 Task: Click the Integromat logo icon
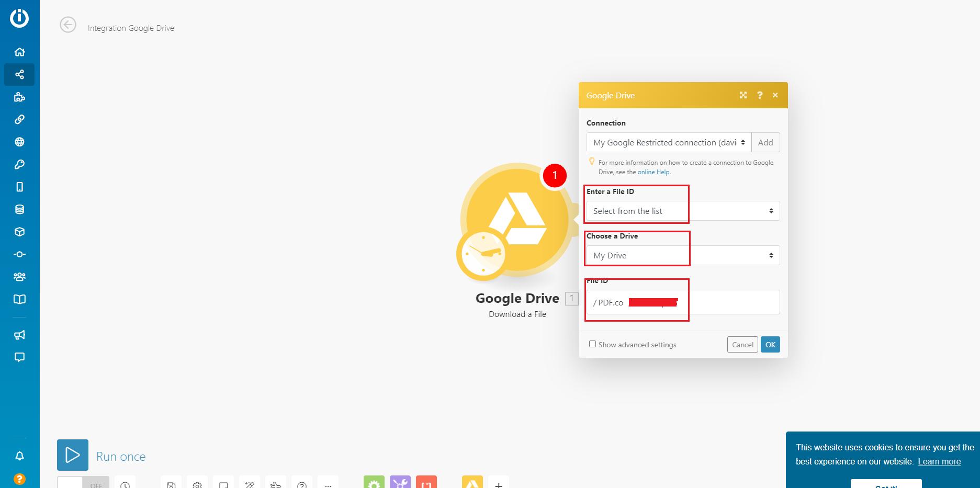[x=19, y=18]
